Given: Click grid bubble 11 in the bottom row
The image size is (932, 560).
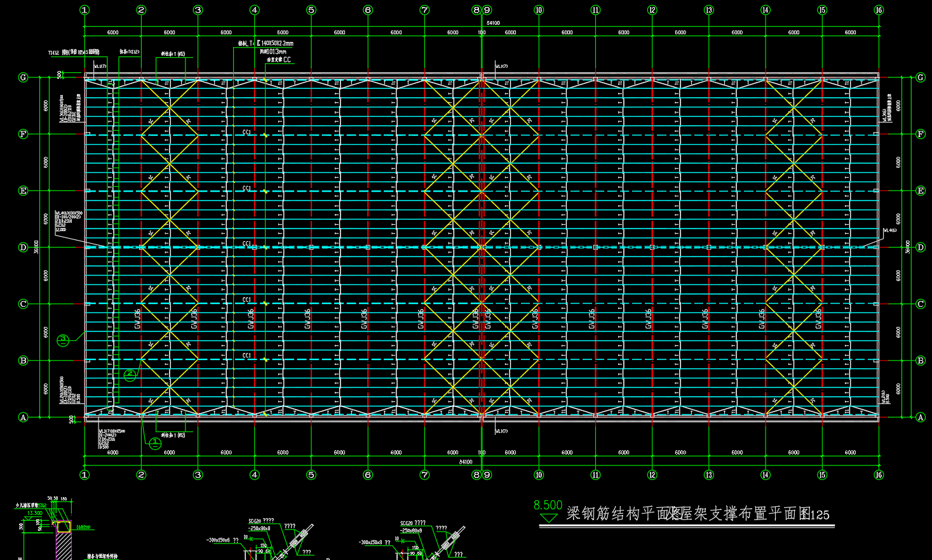Looking at the screenshot, I should (595, 475).
